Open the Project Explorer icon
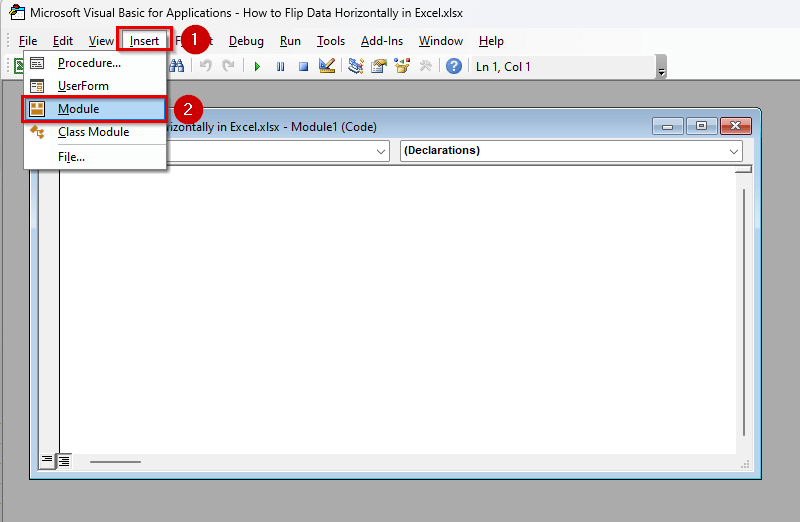 [355, 66]
